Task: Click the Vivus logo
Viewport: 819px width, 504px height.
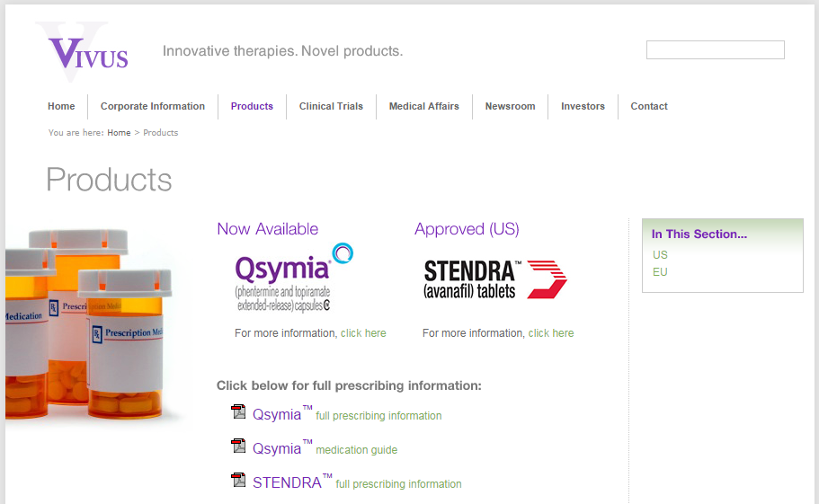Action: 83,52
